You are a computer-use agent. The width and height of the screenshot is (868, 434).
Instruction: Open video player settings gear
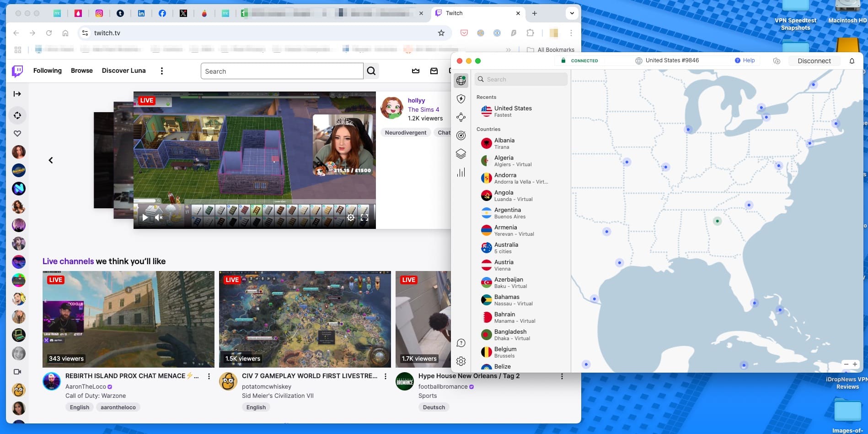coord(351,217)
